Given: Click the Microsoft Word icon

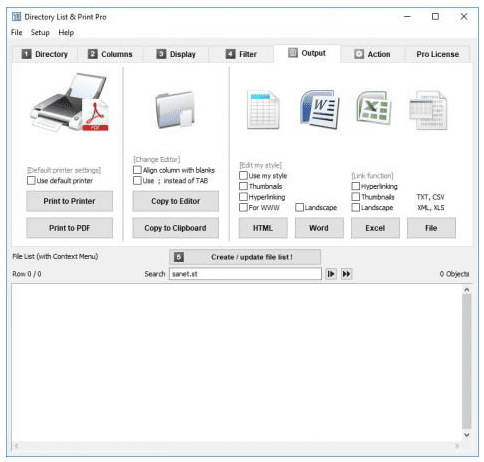Looking at the screenshot, I should pos(319,109).
